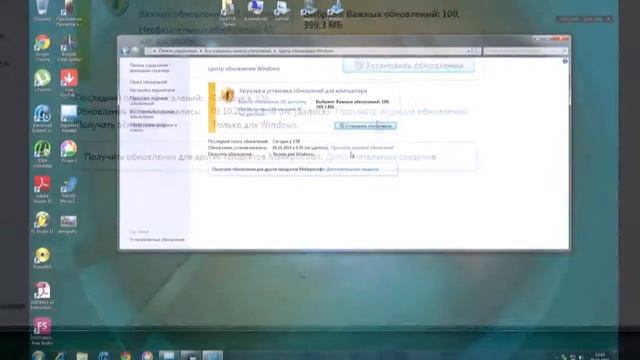The height and width of the screenshot is (360, 640).
Task: Open Chrome from the taskbar
Action: (x=125, y=356)
